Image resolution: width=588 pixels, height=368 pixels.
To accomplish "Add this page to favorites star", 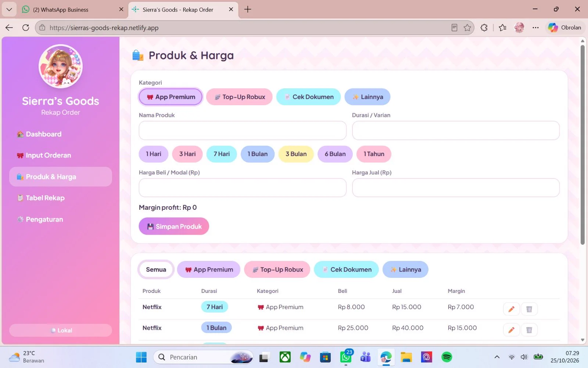I will (467, 28).
